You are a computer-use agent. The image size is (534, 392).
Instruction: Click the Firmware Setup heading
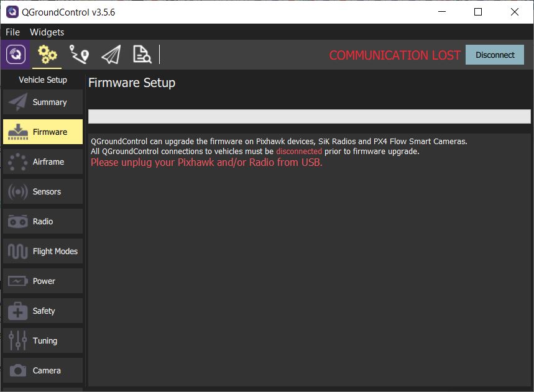(x=132, y=83)
